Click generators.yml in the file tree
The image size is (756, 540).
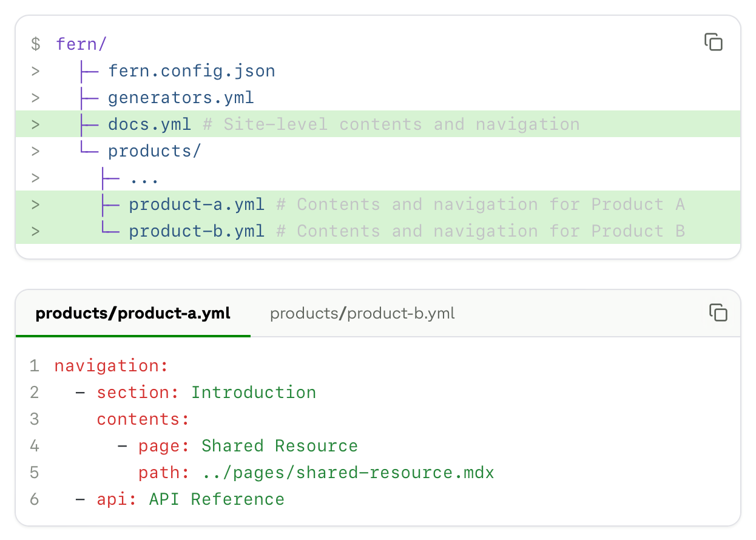181,98
